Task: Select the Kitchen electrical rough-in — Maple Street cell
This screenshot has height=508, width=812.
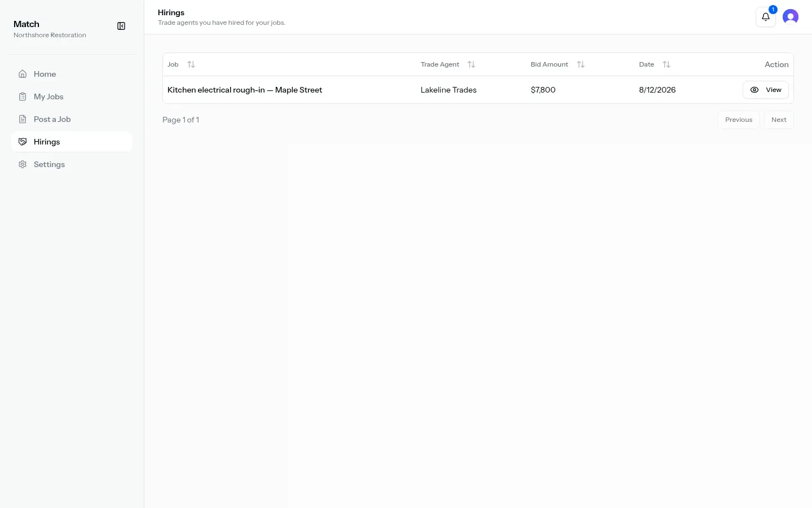Action: [245, 90]
